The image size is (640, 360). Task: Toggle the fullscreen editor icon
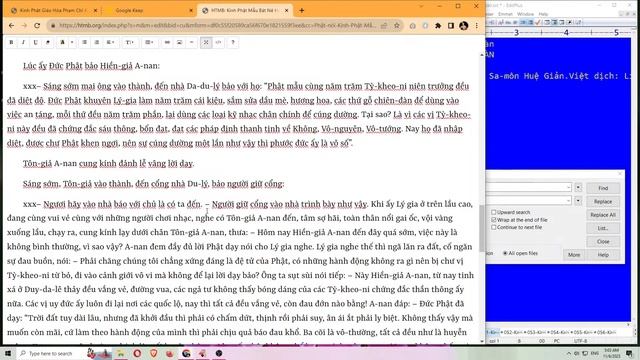click(206, 42)
